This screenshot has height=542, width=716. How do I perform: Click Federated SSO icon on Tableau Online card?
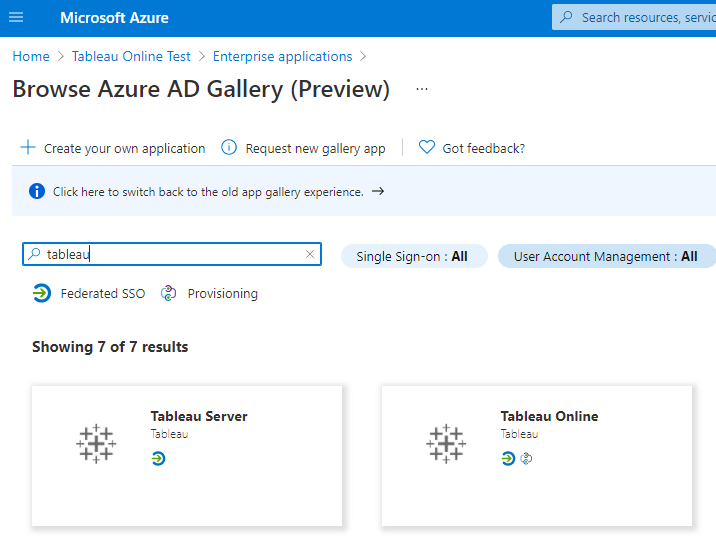click(508, 458)
